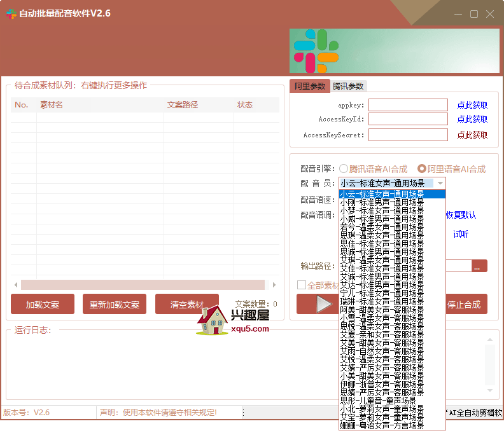Select the 阿里语音AI合成 radio button
Image resolution: width=504 pixels, height=433 pixels.
[422, 168]
